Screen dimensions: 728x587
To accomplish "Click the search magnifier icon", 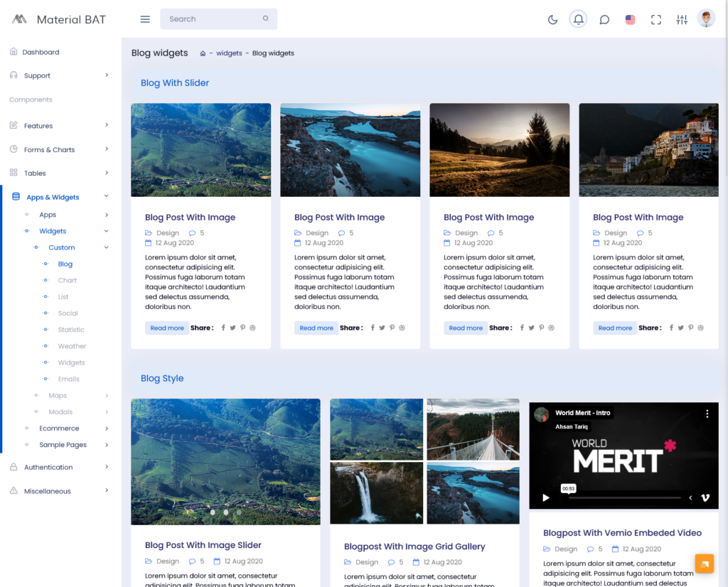I will (x=266, y=18).
